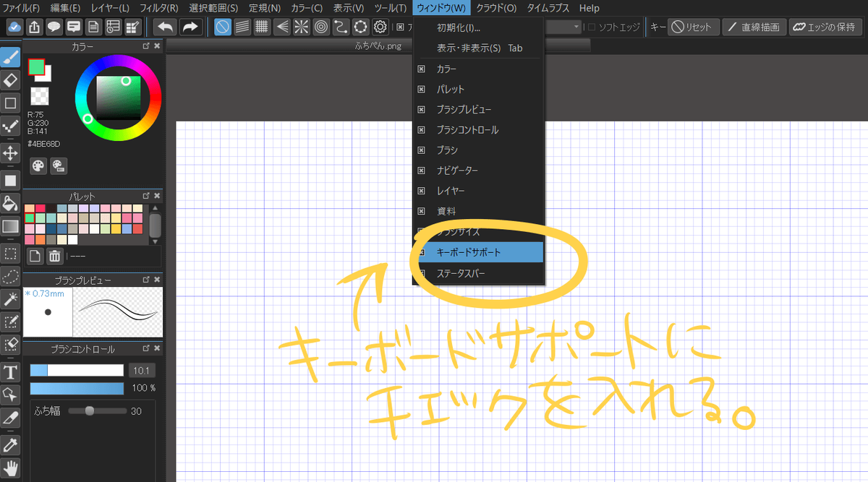The image size is (868, 482).
Task: Click the リセット button
Action: coord(693,27)
